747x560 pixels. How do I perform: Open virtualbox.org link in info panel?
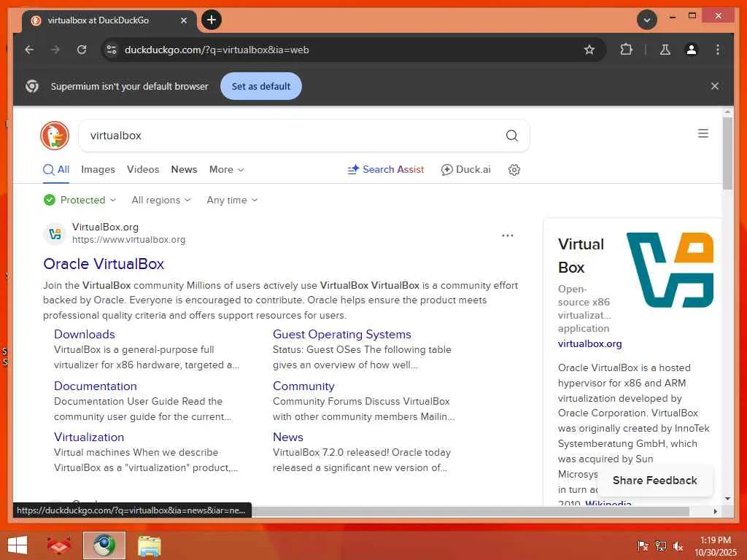(x=589, y=343)
